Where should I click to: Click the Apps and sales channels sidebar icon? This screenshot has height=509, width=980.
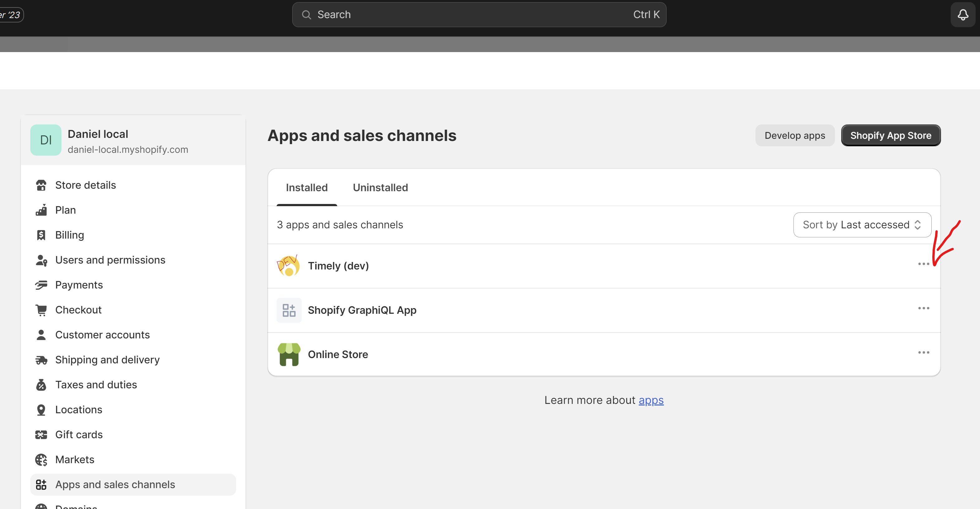[41, 485]
